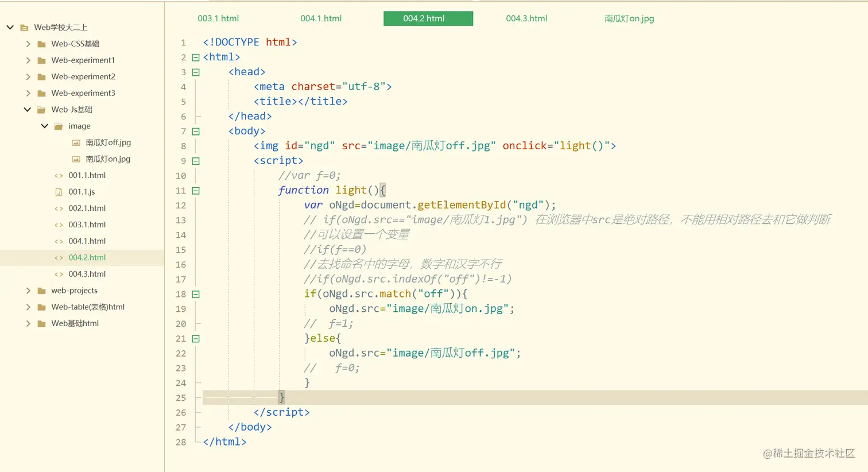Click the //var f=0; comment

point(309,176)
